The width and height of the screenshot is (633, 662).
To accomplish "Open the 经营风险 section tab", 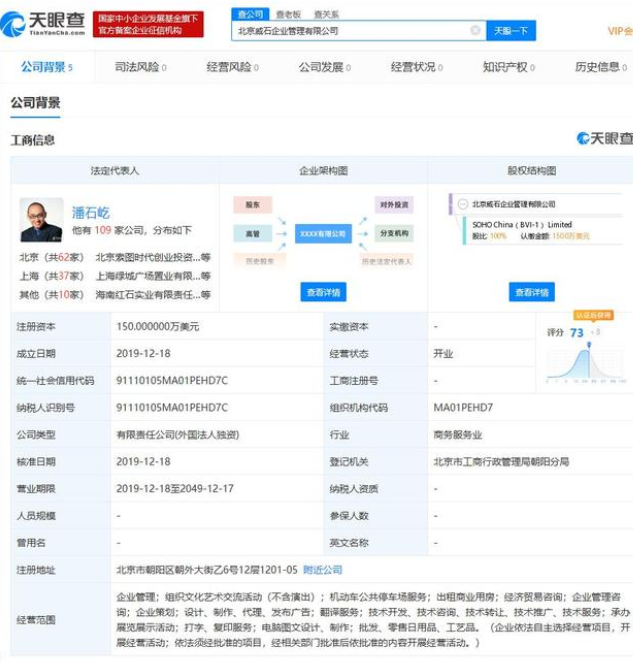I will [233, 67].
